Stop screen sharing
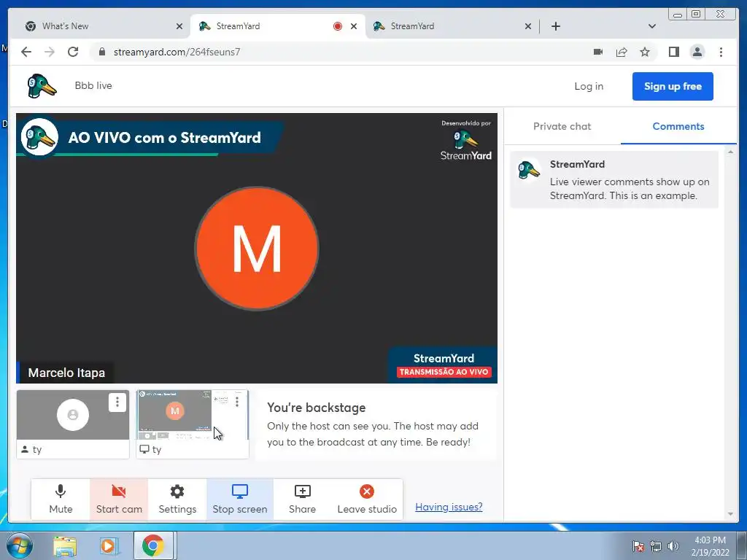Screen dimensions: 747x560 click(239, 499)
